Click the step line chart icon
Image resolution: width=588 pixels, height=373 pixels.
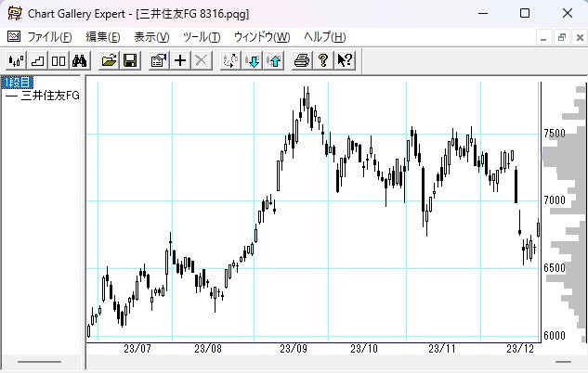37,60
